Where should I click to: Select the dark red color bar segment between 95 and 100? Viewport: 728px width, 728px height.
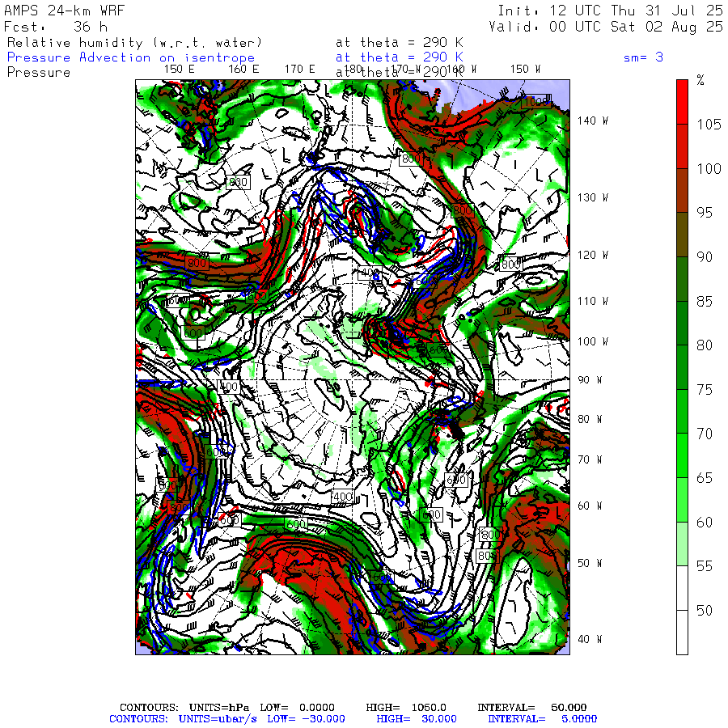(682, 190)
